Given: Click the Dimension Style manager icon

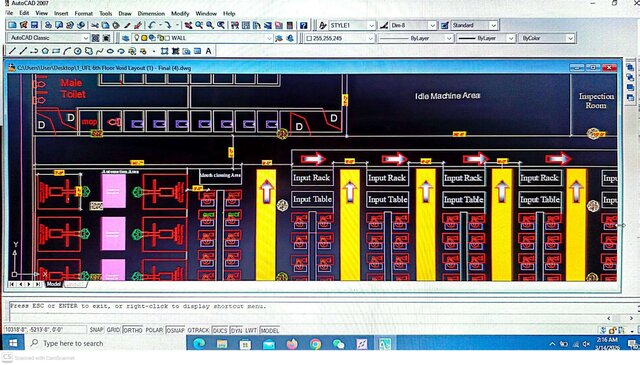Looking at the screenshot, I should click(384, 25).
